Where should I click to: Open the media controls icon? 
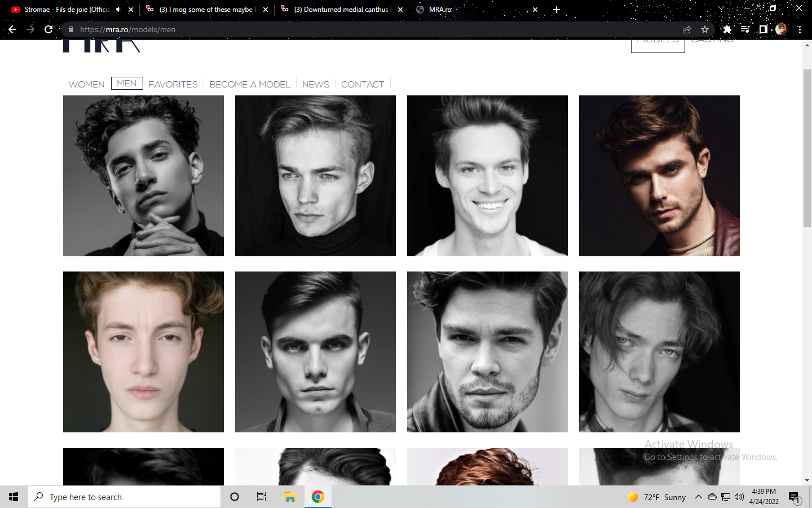coord(745,29)
